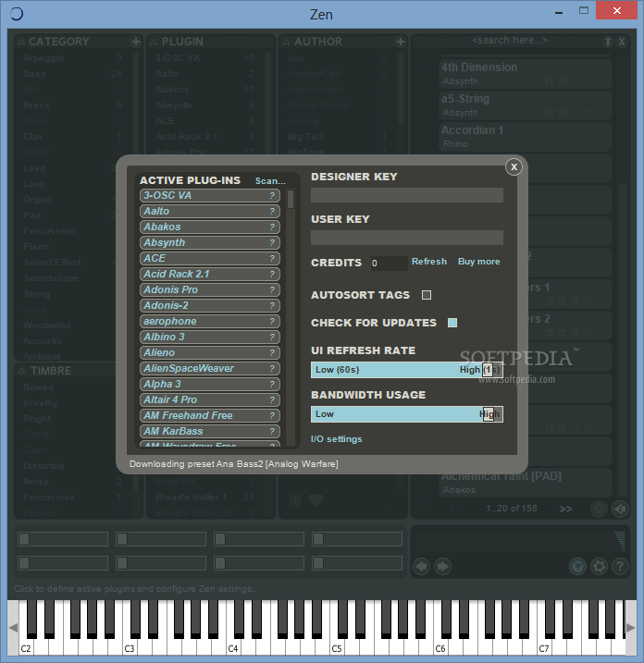Image resolution: width=644 pixels, height=663 pixels.
Task: Click the TIMBRE header sort triangle
Action: tap(21, 371)
